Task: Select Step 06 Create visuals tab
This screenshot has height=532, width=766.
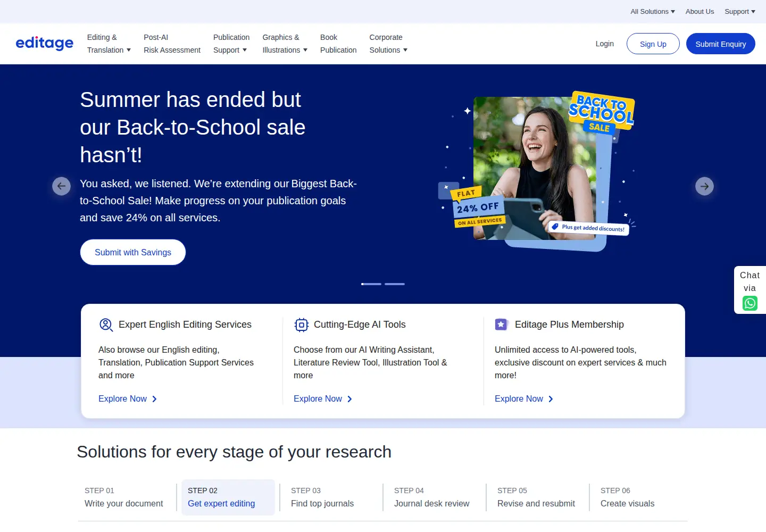Action: click(640, 497)
